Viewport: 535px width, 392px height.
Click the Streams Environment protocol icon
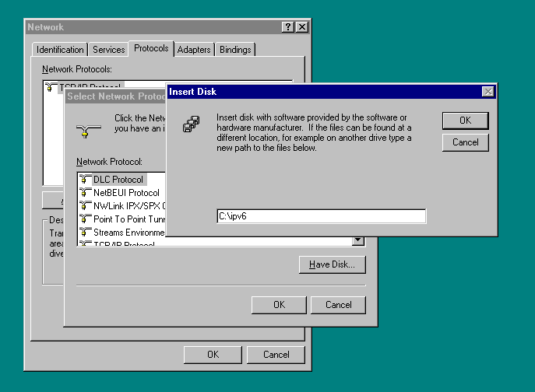85,233
